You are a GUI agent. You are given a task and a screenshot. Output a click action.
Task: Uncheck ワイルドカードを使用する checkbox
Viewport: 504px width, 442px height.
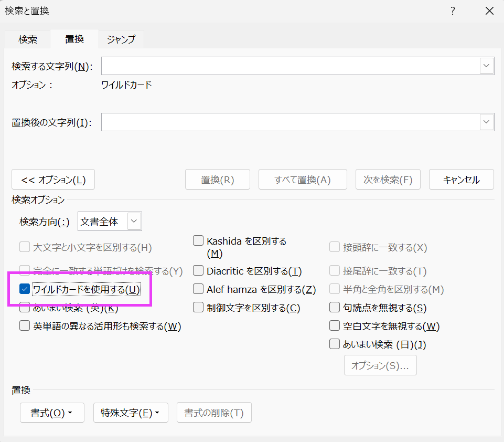coord(25,289)
